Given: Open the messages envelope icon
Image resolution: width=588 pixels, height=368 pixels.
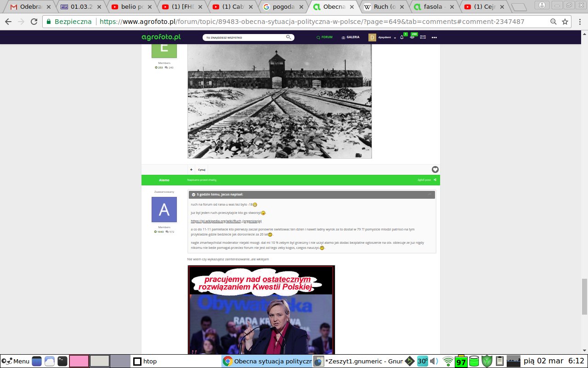Looking at the screenshot, I should pyautogui.click(x=423, y=37).
